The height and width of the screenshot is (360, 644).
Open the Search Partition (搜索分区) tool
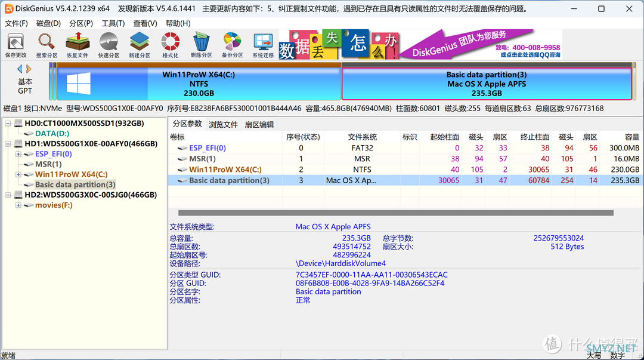(x=47, y=45)
